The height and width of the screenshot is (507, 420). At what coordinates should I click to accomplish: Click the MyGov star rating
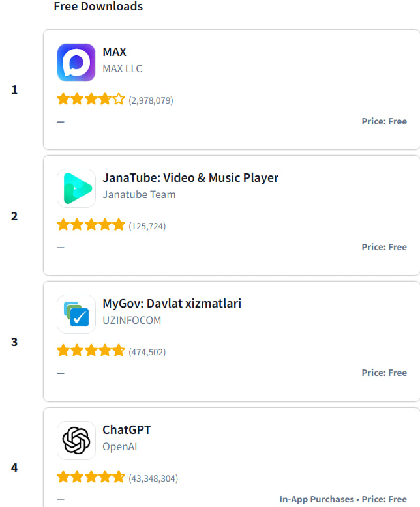pyautogui.click(x=91, y=351)
